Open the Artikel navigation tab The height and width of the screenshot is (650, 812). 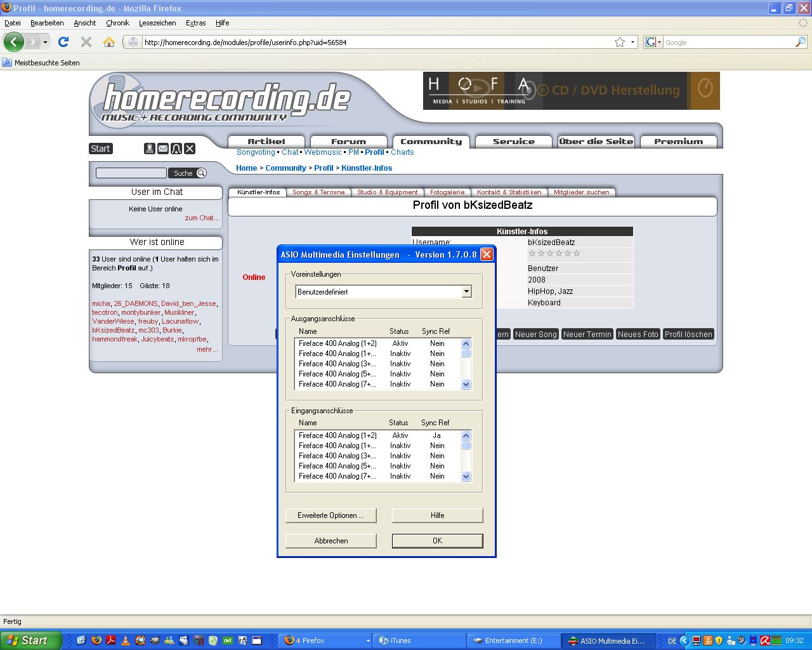[266, 142]
